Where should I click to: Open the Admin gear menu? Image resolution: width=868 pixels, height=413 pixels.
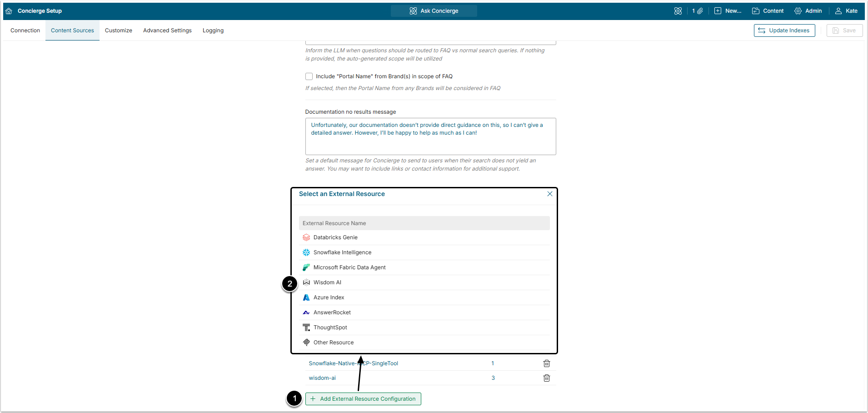click(x=808, y=11)
